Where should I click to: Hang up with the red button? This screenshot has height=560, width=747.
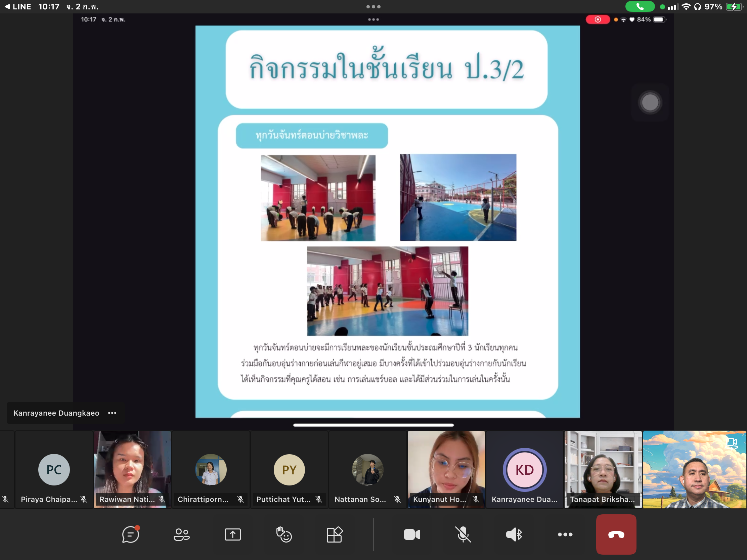click(616, 534)
